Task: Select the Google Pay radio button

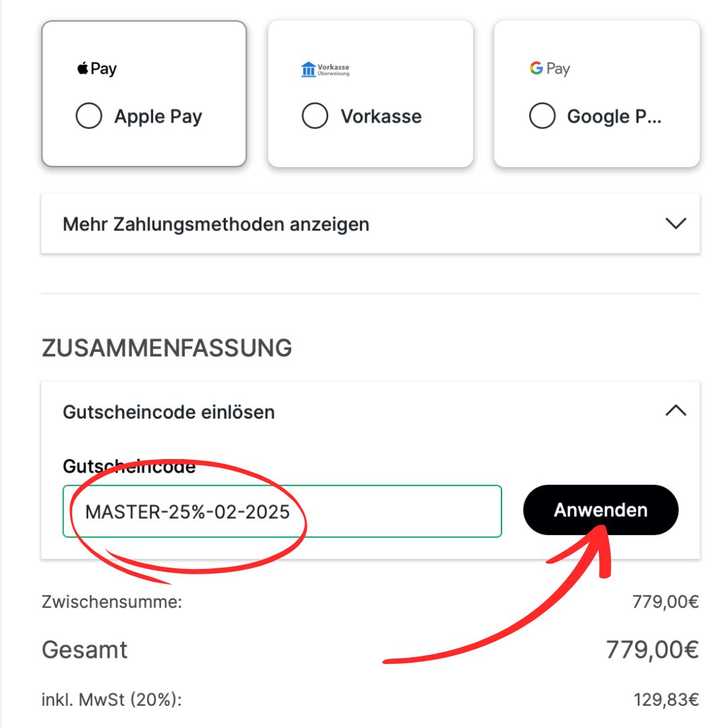Action: tap(542, 116)
